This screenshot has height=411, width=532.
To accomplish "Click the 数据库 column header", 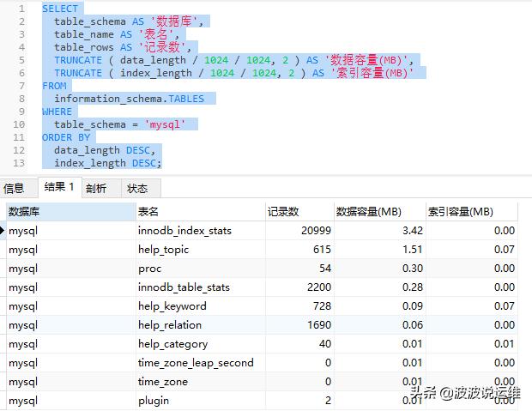I will tap(71, 212).
